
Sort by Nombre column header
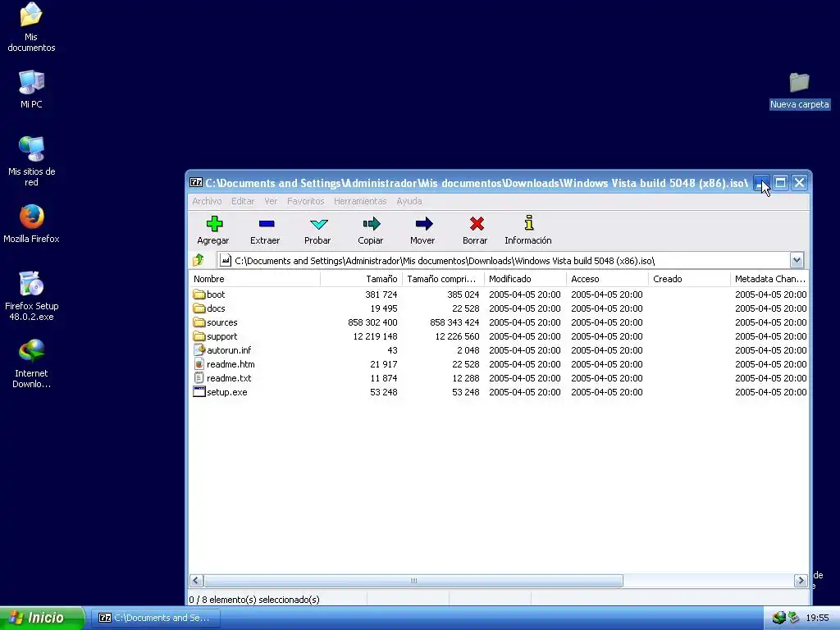(x=254, y=279)
